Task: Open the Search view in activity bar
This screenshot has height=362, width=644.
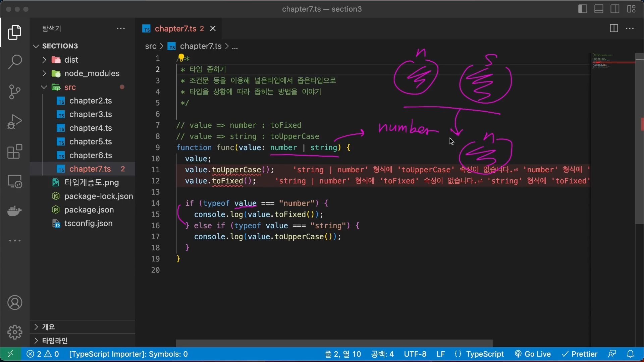Action: (15, 62)
